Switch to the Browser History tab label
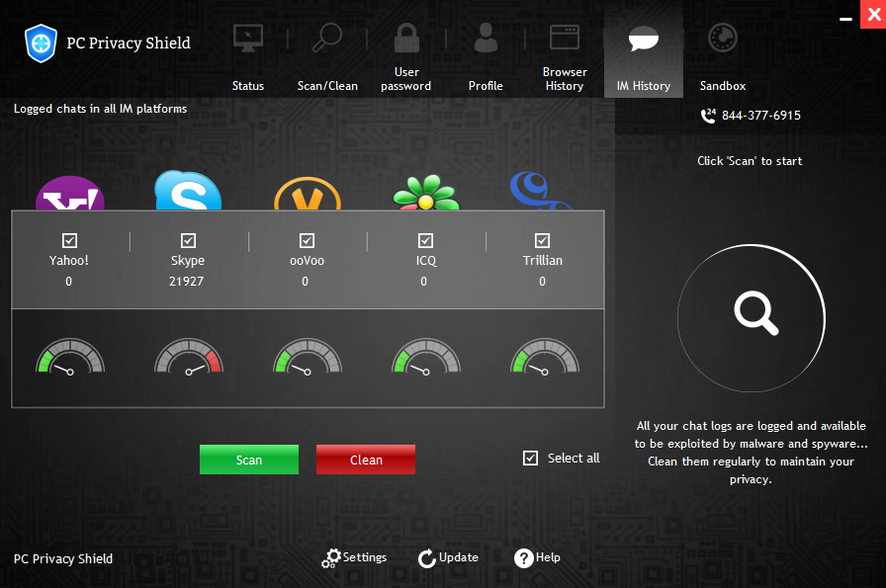The height and width of the screenshot is (588, 886). 565,79
